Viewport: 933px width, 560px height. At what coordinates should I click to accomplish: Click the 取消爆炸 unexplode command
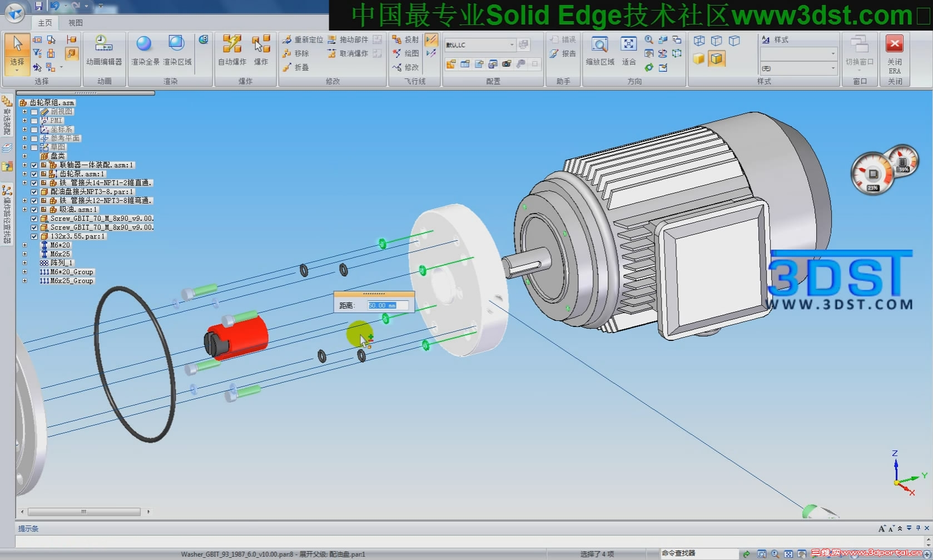[348, 53]
